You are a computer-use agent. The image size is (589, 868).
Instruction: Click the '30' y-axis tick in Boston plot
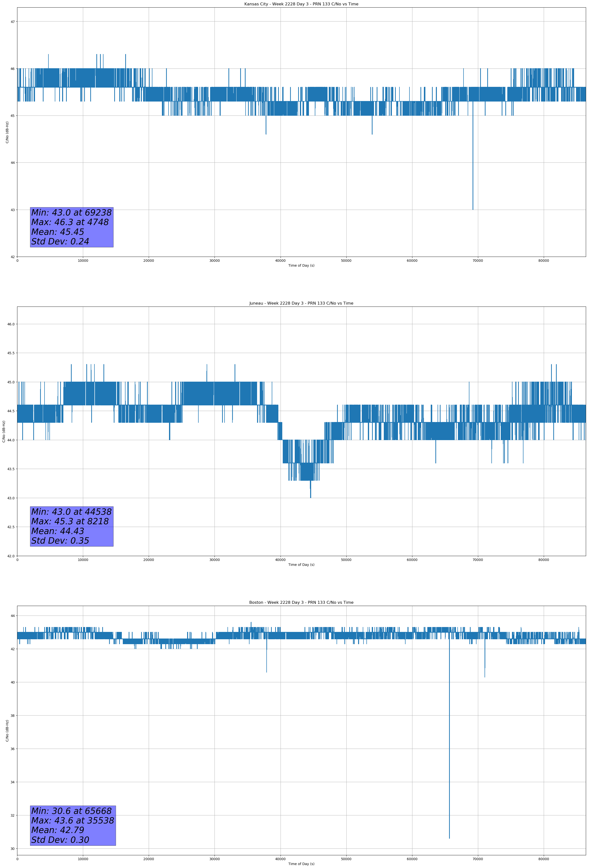[x=13, y=849]
